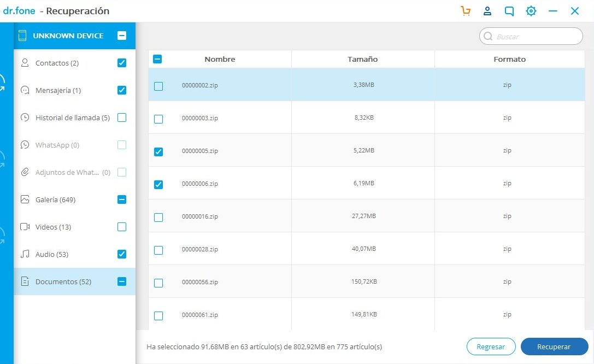Toggle the Galería partial checkbox
The width and height of the screenshot is (594, 364).
(x=122, y=199)
